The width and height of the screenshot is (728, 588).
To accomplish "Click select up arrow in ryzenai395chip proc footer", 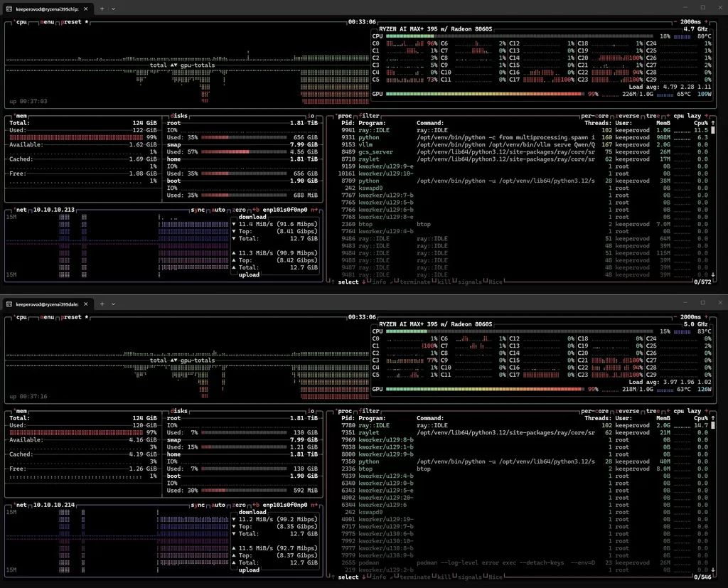I will point(333,282).
